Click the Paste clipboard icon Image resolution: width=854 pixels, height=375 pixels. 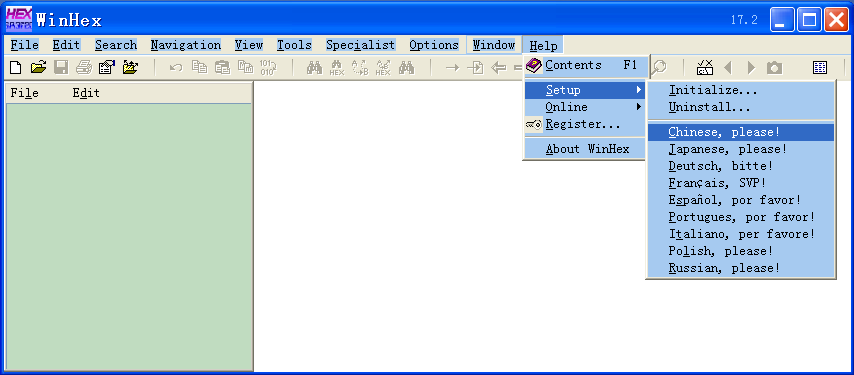222,67
